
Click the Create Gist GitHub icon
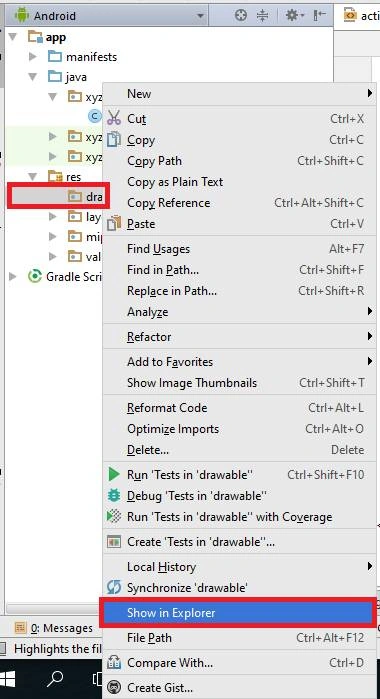click(x=115, y=687)
